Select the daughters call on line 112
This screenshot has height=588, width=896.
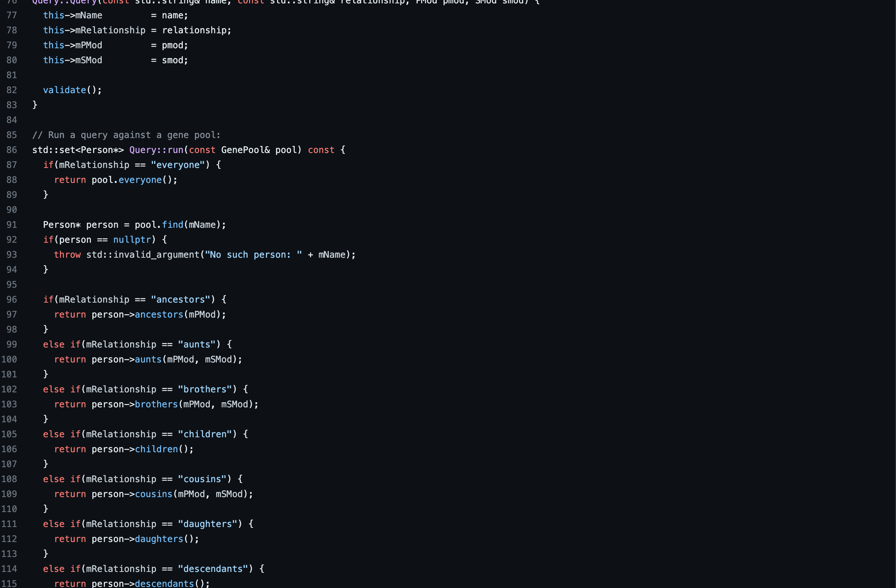pos(159,539)
